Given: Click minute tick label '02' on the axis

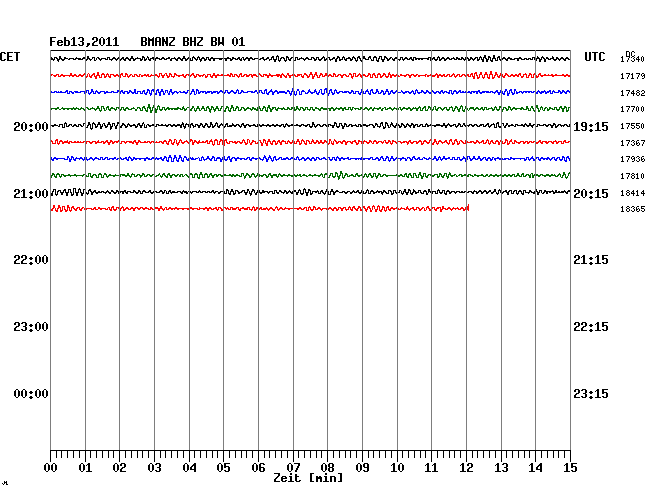Looking at the screenshot, I should coord(119,468).
